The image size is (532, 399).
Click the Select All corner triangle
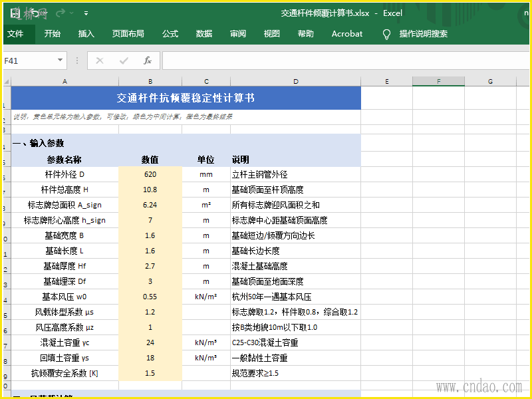click(7, 81)
